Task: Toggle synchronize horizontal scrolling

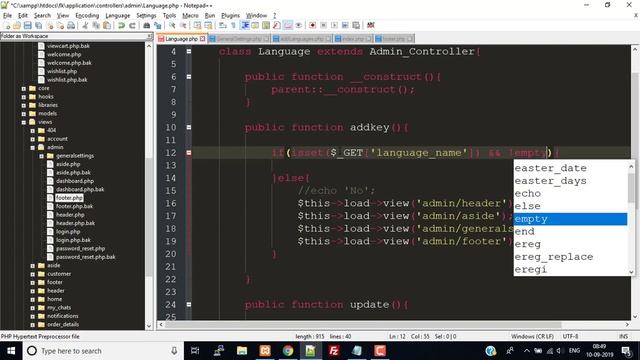Action: point(208,25)
